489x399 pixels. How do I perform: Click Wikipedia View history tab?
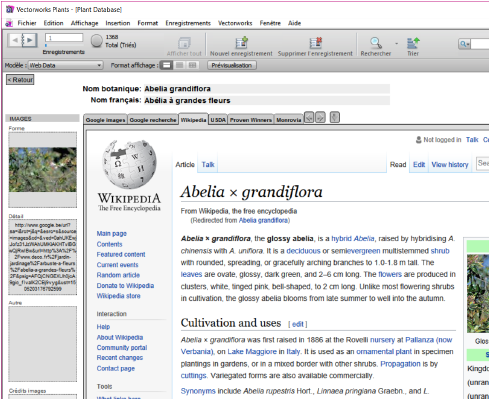(450, 164)
